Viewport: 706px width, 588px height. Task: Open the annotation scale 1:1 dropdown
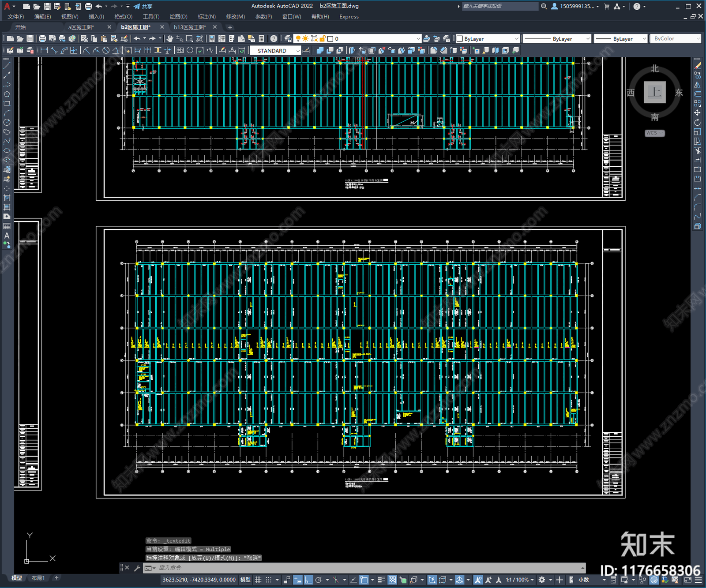point(519,580)
